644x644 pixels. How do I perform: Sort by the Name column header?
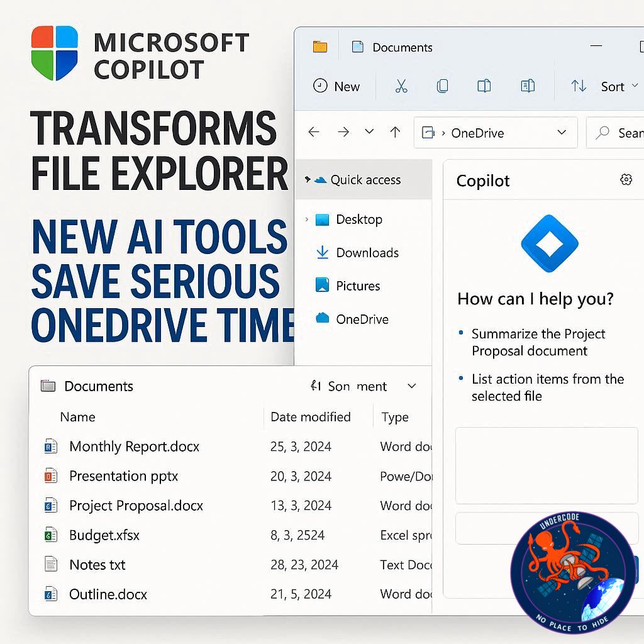pyautogui.click(x=77, y=417)
